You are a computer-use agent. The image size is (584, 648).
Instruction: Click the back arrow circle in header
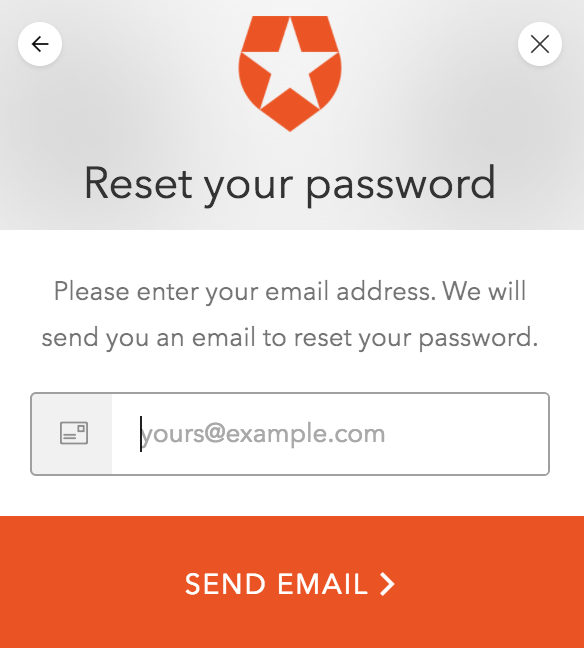(40, 44)
